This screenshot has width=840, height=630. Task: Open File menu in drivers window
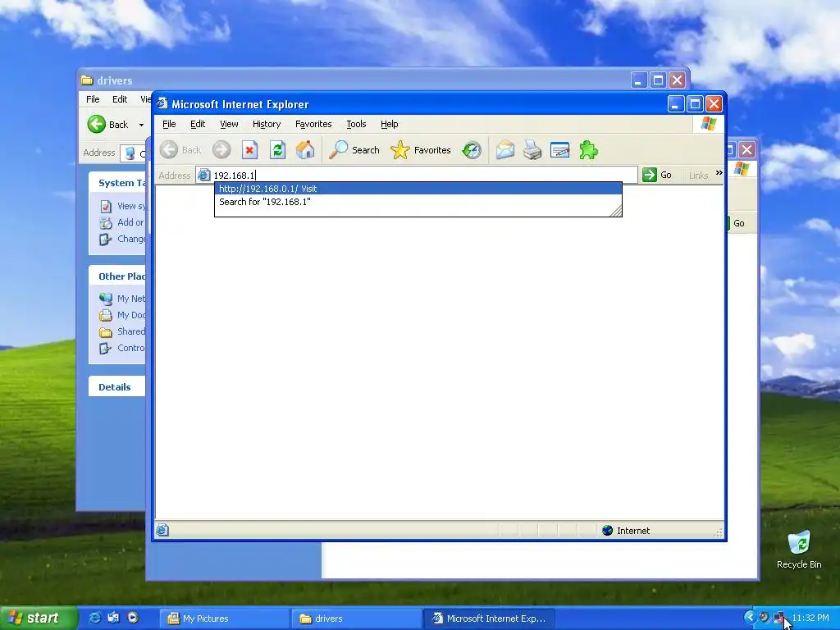(93, 99)
